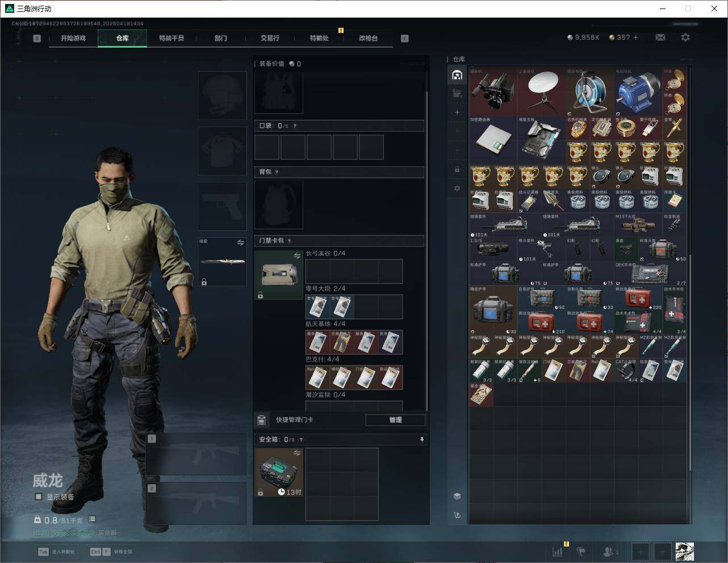Select the 加密路由器 item in warehouse
The height and width of the screenshot is (563, 728).
[493, 140]
